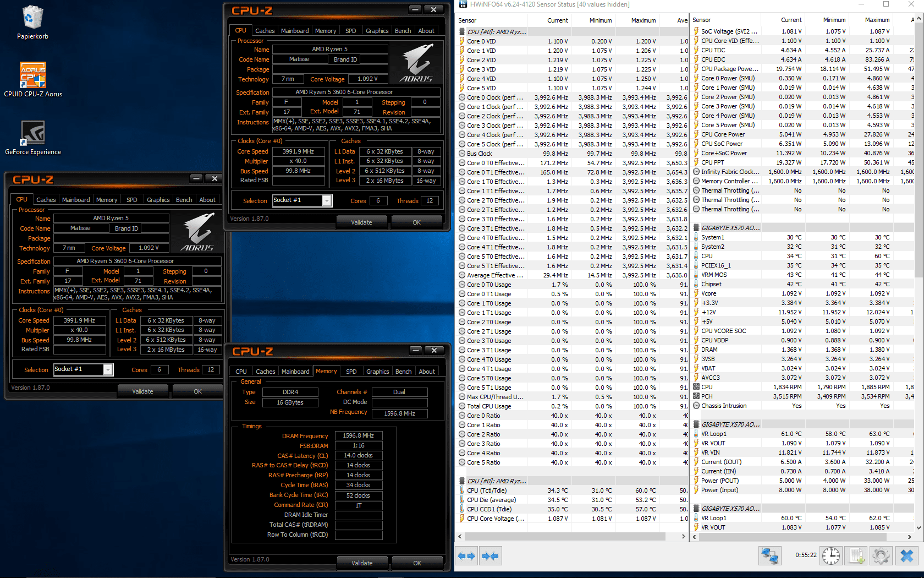Viewport: 924px width, 578px height.
Task: Click OK in top CPU-Z window
Action: [417, 222]
